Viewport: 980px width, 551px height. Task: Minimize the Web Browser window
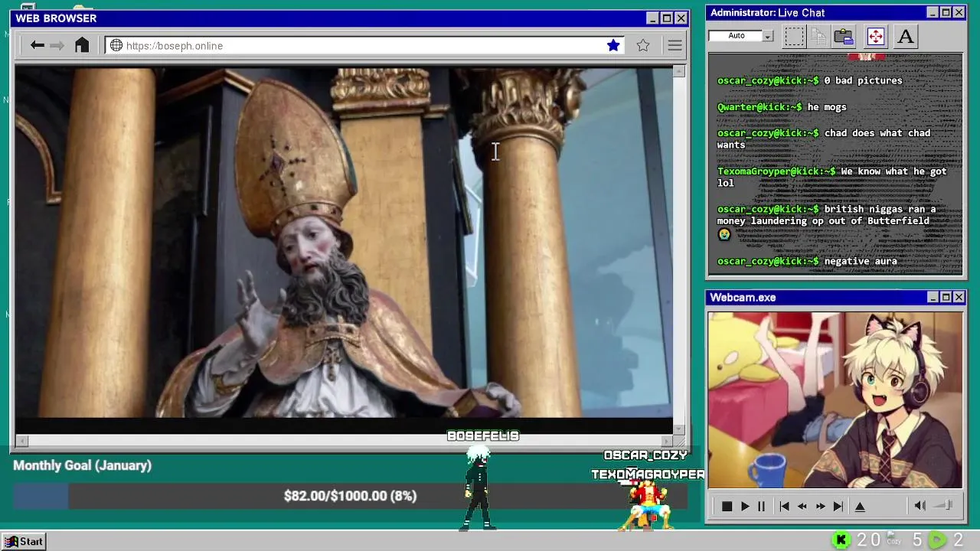coord(652,18)
